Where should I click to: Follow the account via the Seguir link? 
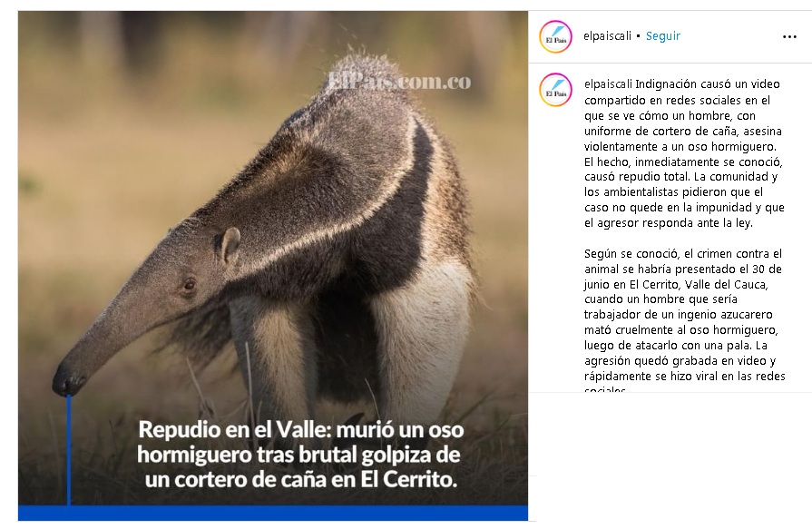point(663,35)
